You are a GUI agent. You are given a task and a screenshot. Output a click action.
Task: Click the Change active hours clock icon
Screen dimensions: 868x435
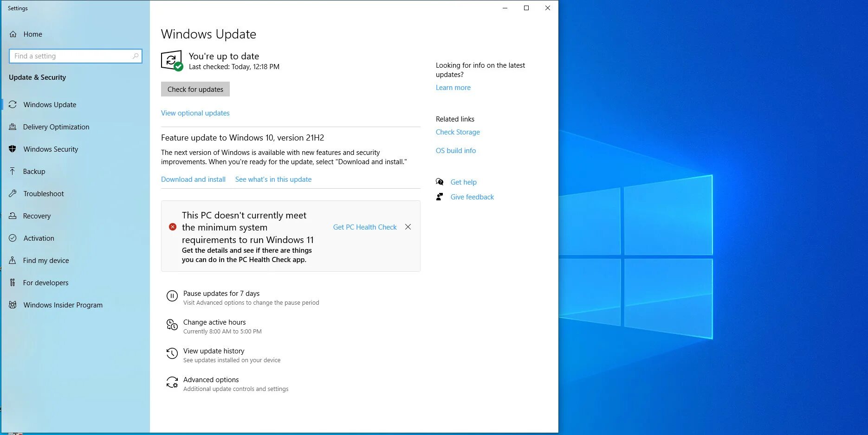(x=172, y=325)
